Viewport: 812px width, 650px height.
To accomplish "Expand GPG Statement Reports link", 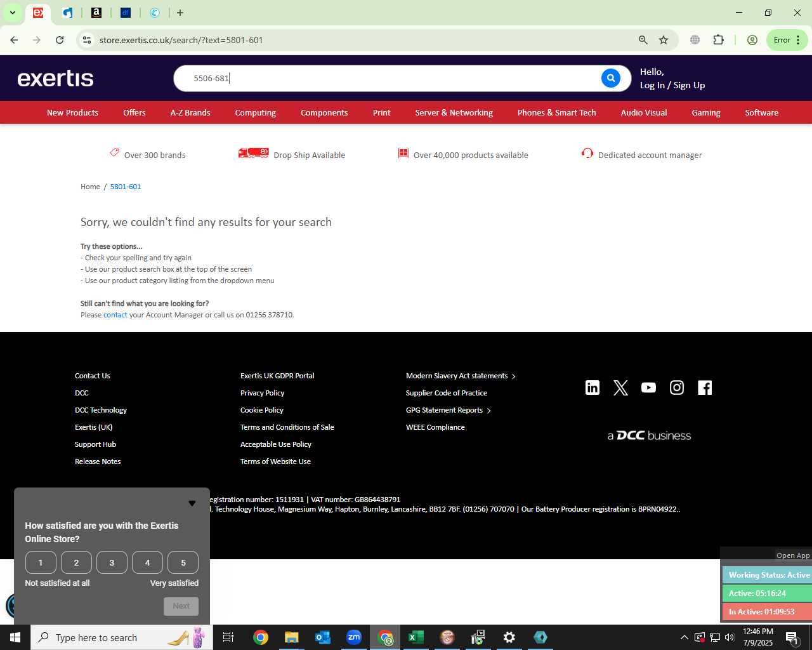I will pos(449,410).
